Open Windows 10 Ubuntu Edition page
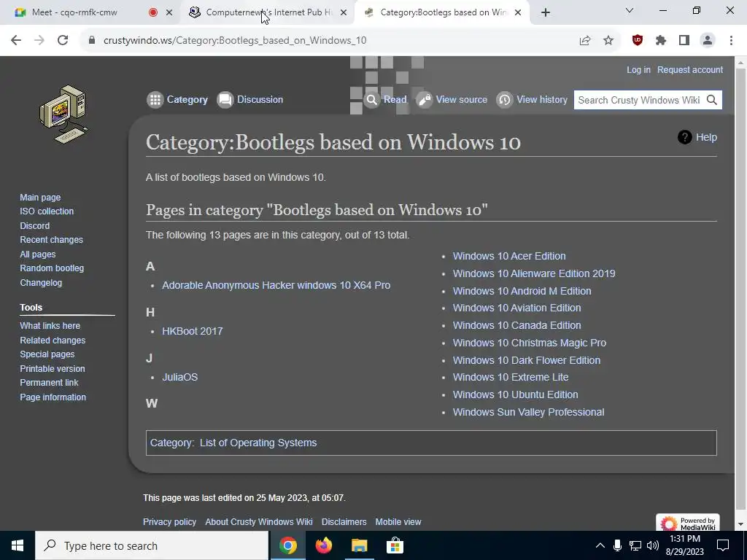This screenshot has height=560, width=747. (516, 394)
